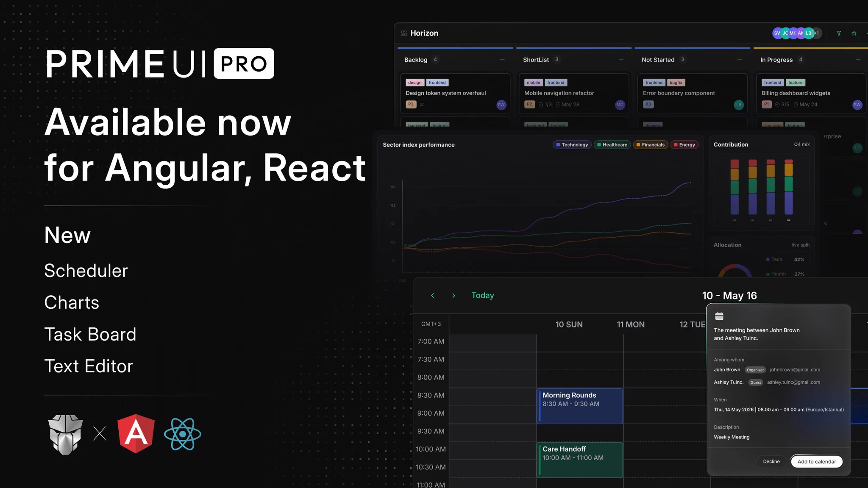Screen dimensions: 868x488
Task: Select the 11 MON day header
Action: tap(631, 324)
